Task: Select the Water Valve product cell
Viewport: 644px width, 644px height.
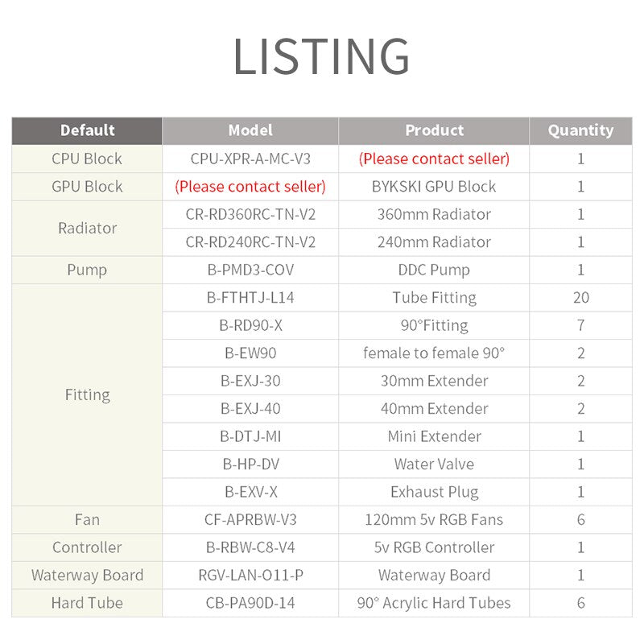Action: [434, 464]
